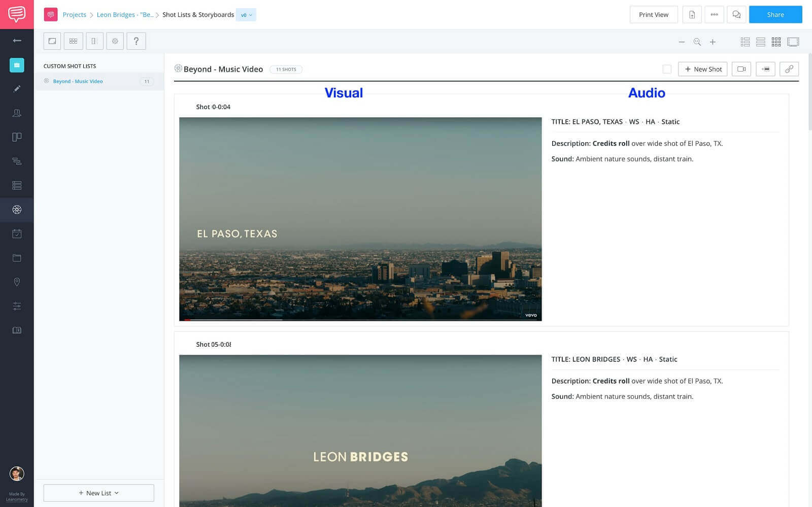Add a video reference via camera icon
Screen dimensions: 812x507
(741, 69)
